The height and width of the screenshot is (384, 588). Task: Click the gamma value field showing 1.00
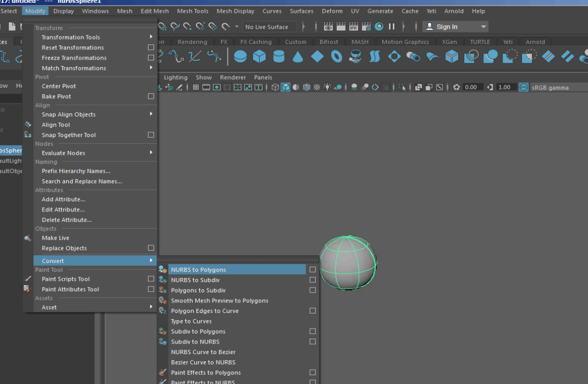click(x=504, y=87)
